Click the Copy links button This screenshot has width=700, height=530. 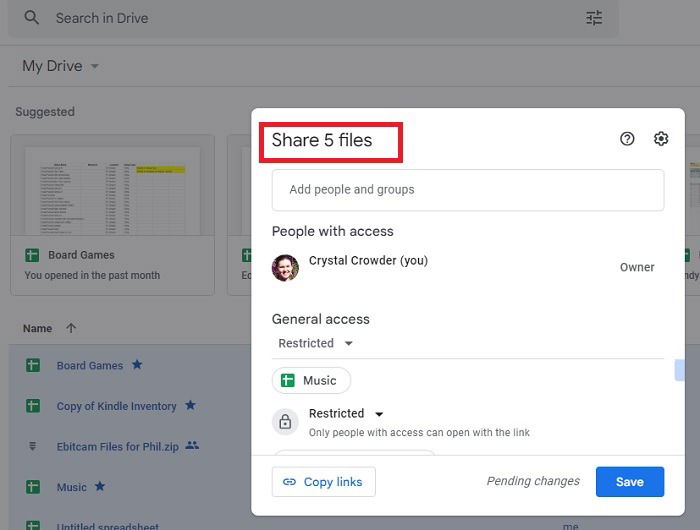point(323,481)
